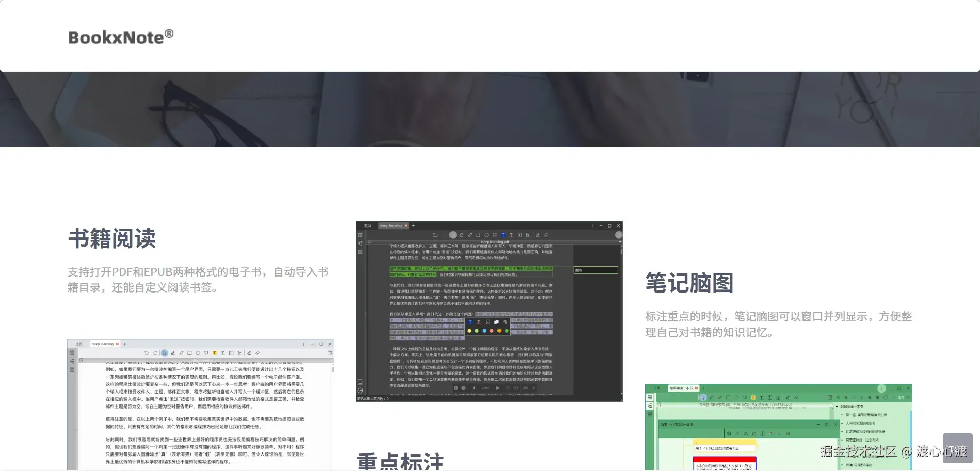The height and width of the screenshot is (471, 980).
Task: Click the yellow mind map node in green-theme window
Action: click(725, 446)
